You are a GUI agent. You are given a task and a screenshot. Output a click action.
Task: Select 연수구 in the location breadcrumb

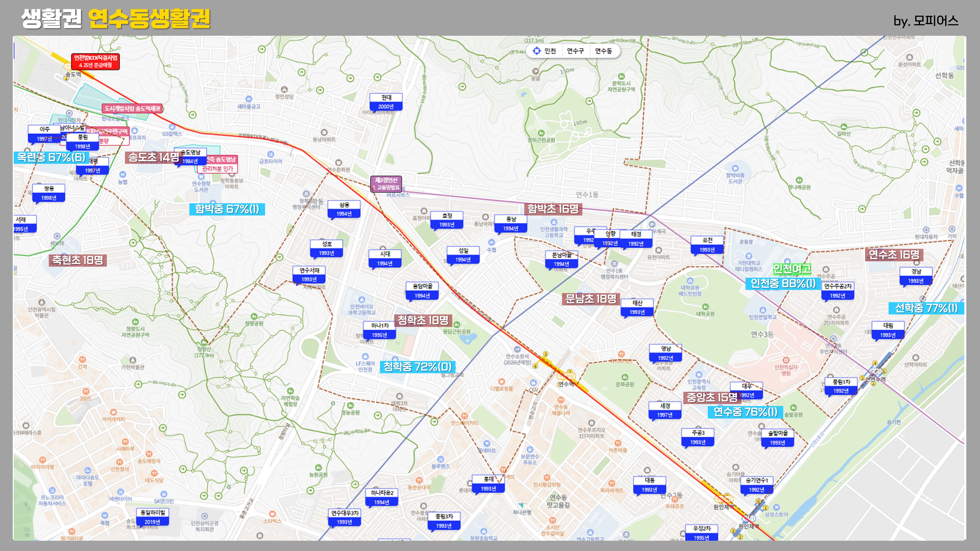575,51
